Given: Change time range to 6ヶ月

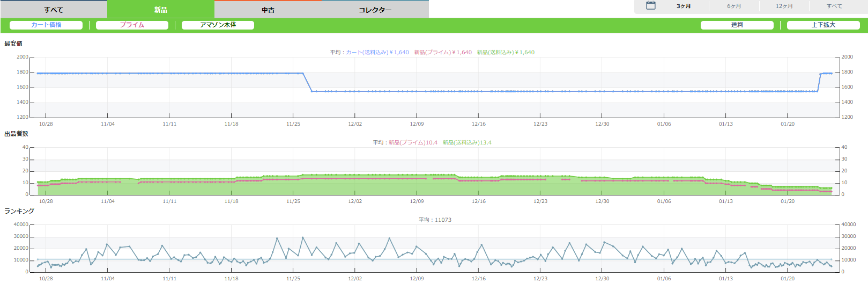Looking at the screenshot, I should coord(734,6).
